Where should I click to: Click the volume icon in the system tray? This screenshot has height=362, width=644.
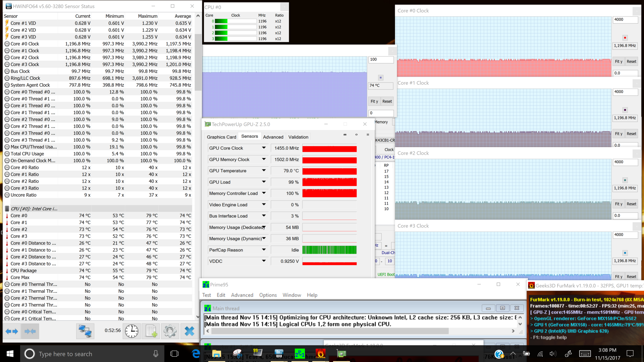coord(553,354)
